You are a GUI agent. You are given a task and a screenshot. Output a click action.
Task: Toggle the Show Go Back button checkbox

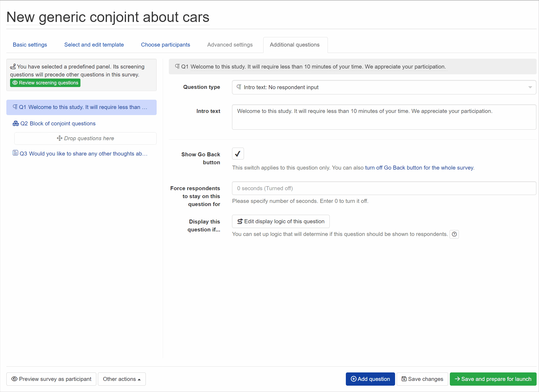[x=238, y=154]
